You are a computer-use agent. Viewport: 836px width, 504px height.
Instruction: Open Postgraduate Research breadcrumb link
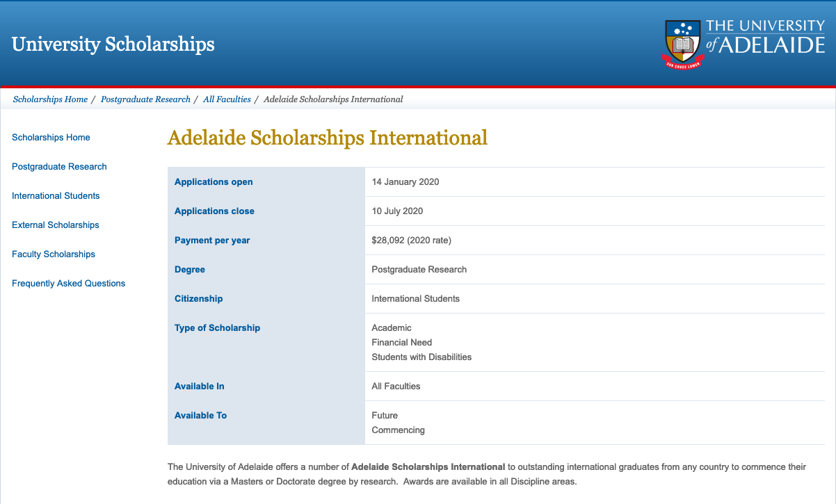point(145,99)
